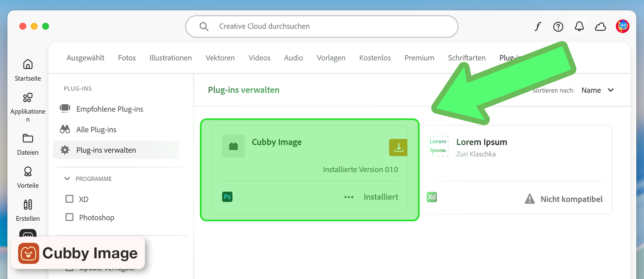Select Plug-ins verwalten in sidebar
Viewport: 644px width, 279px height.
click(x=116, y=150)
